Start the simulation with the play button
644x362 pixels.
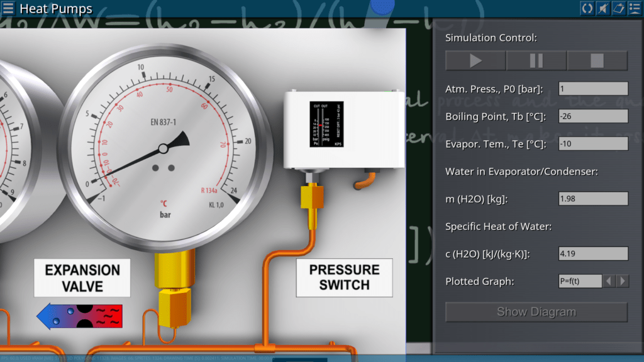pos(475,61)
